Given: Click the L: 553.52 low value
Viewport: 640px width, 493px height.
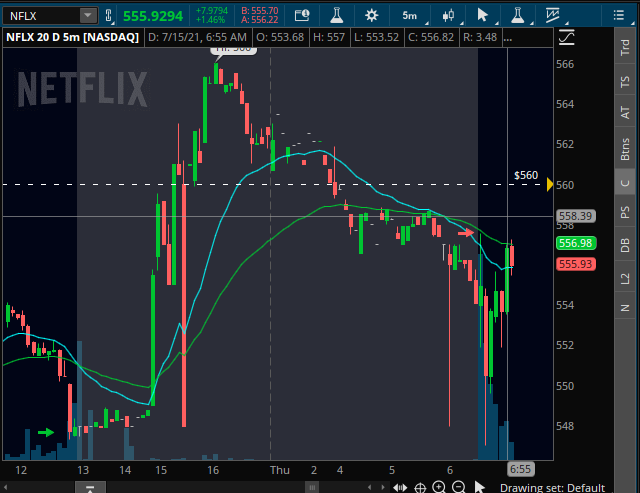Looking at the screenshot, I should (376, 38).
